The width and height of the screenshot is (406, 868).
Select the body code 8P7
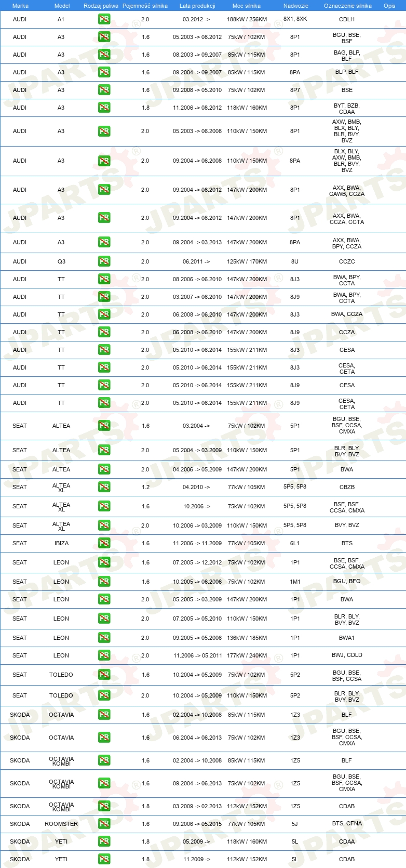(x=295, y=90)
